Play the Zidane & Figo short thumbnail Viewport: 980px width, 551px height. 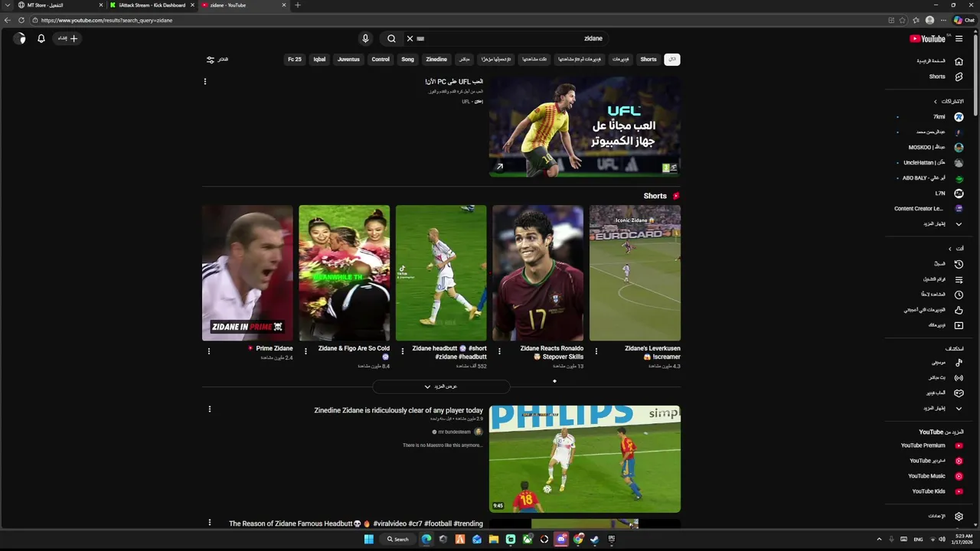345,272
